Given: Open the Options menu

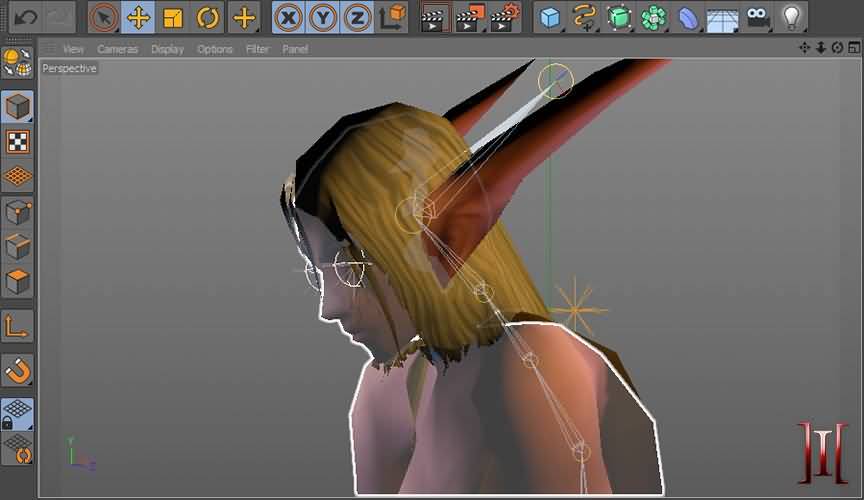Looking at the screenshot, I should [x=214, y=49].
